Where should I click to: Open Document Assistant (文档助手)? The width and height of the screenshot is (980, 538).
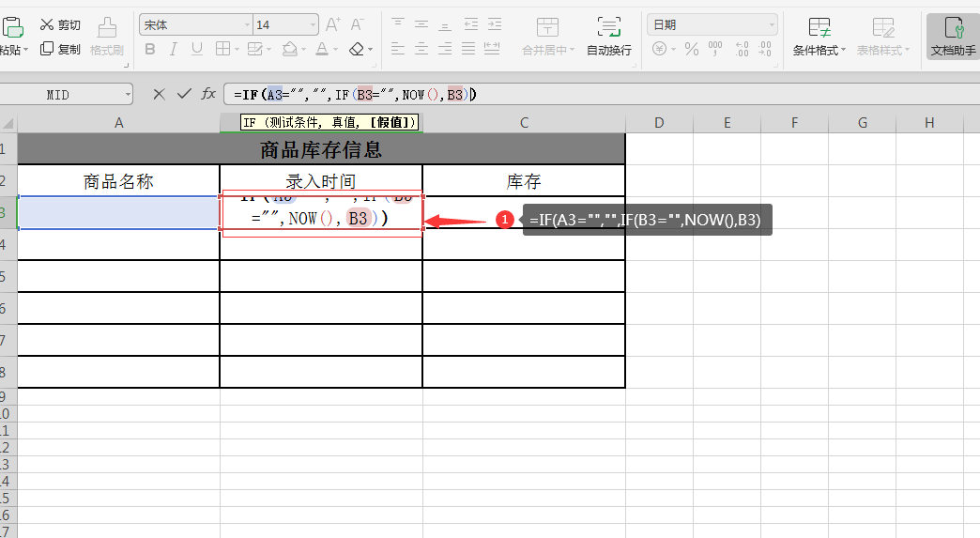point(953,37)
